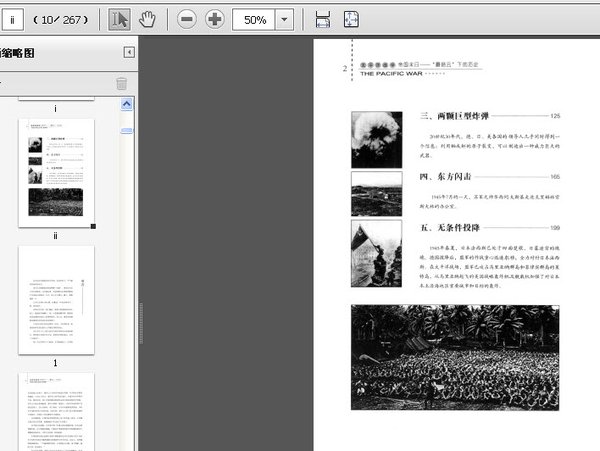Click the fit full page icon
Screen dimensions: 600x451
[x=351, y=19]
